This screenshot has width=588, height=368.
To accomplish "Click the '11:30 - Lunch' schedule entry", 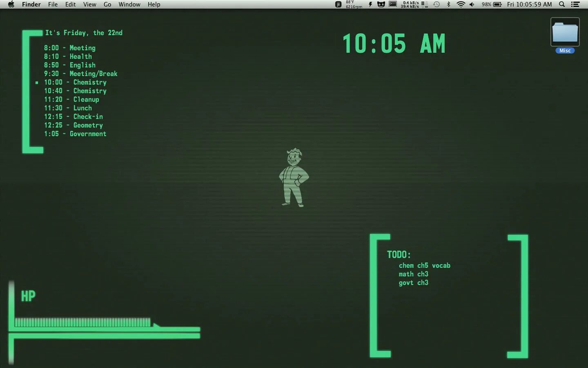I will pos(68,108).
